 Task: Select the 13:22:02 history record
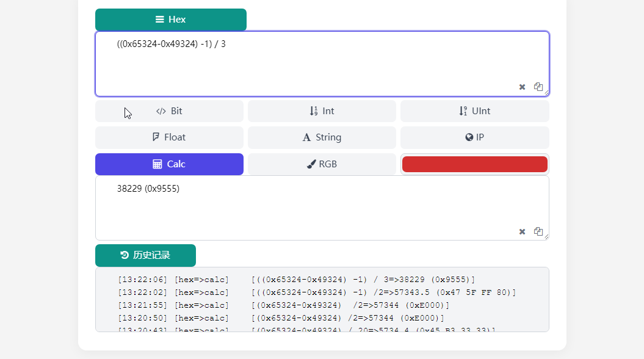pos(316,292)
